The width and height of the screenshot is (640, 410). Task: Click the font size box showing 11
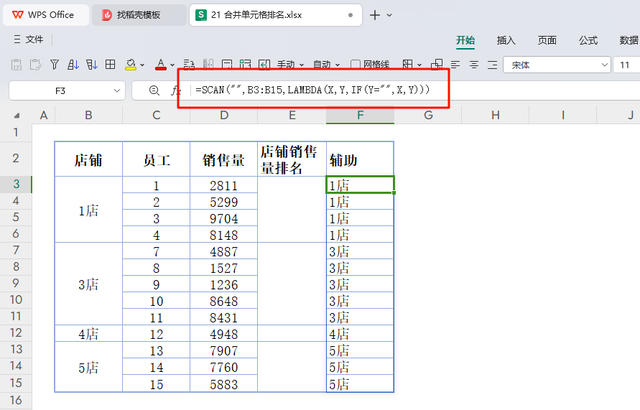pos(627,65)
